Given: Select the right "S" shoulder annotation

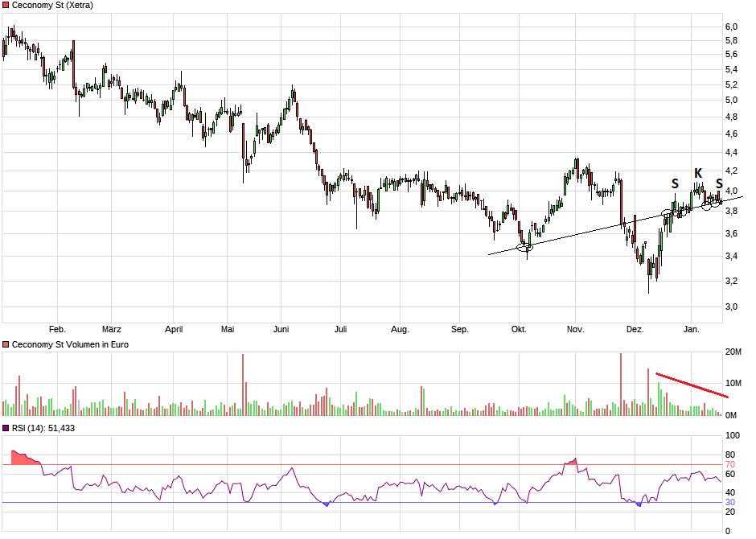Looking at the screenshot, I should (719, 184).
